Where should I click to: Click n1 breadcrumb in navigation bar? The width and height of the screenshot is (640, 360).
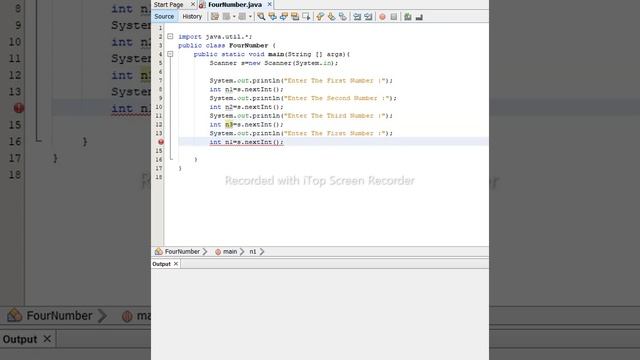(253, 251)
